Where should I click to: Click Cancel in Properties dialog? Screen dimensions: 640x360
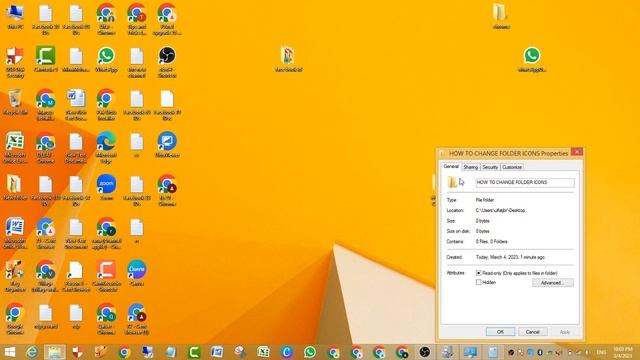click(x=533, y=332)
